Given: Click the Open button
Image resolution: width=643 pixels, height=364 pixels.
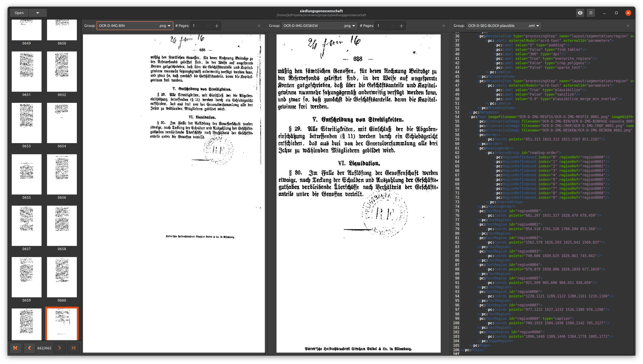Looking at the screenshot, I should [19, 13].
